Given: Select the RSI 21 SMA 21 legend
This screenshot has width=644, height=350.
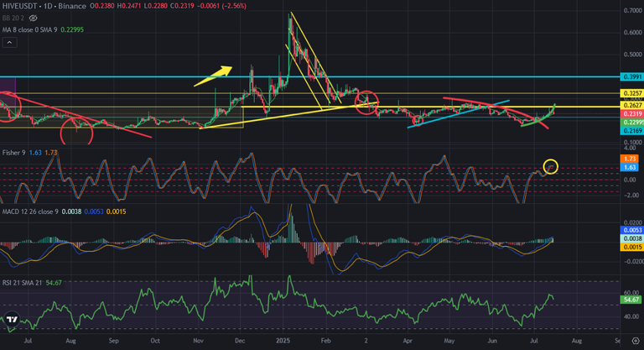Looking at the screenshot, I should click(x=22, y=283).
